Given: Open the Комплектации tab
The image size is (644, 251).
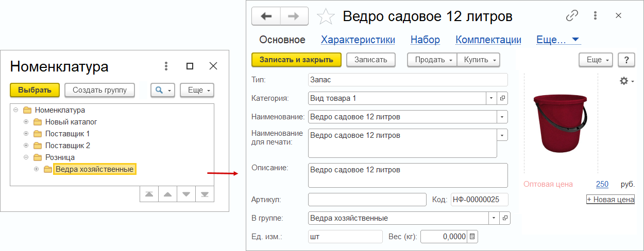Looking at the screenshot, I should pos(488,40).
